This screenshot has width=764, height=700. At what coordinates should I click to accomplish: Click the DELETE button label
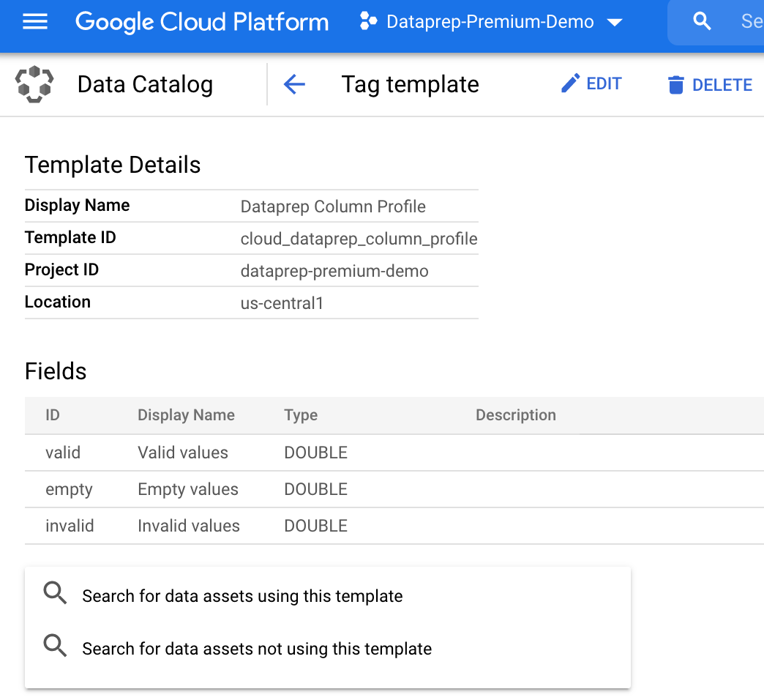(722, 85)
